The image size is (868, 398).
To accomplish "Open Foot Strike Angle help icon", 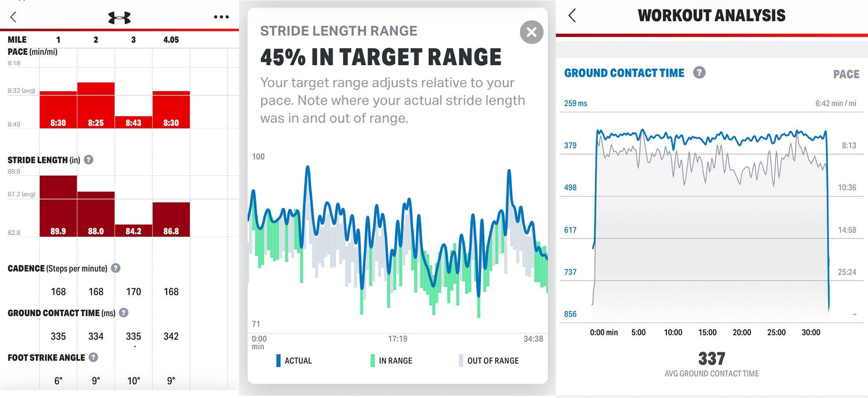I will click(93, 357).
